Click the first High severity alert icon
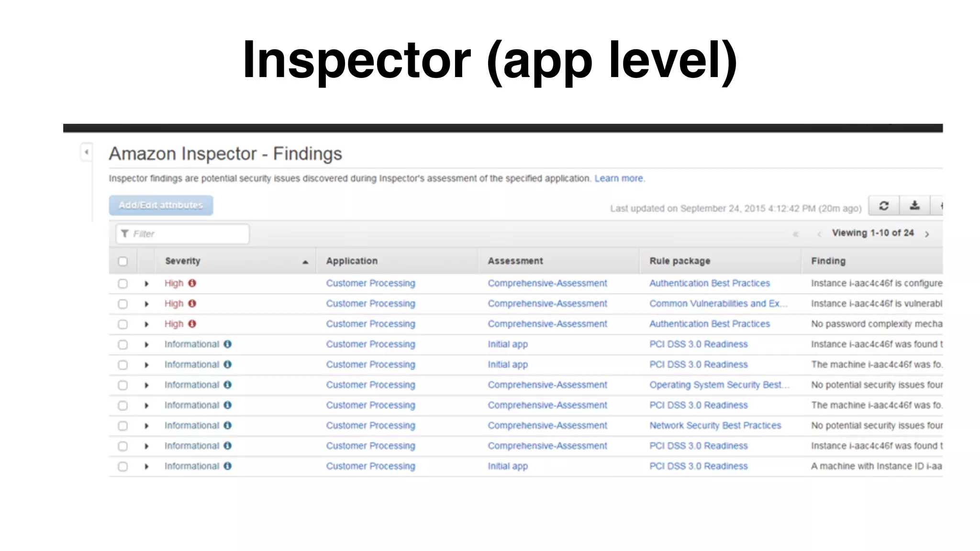This screenshot has height=551, width=980. (192, 283)
